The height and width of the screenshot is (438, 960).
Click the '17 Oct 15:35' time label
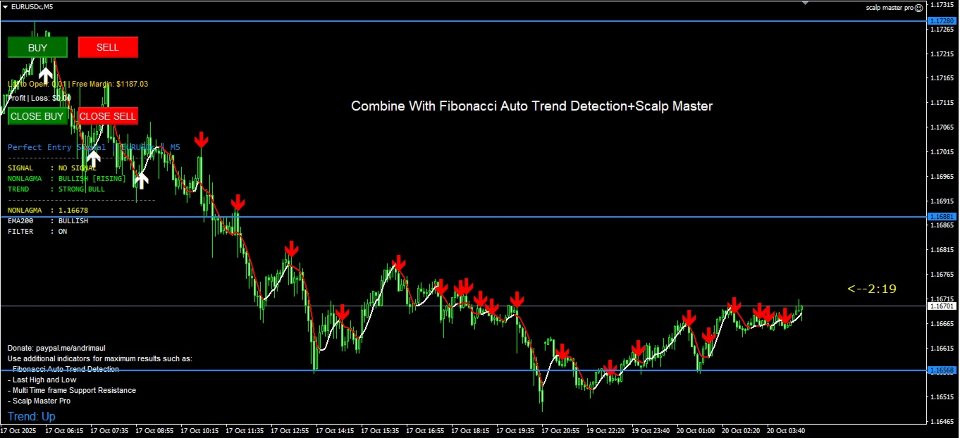pyautogui.click(x=382, y=430)
